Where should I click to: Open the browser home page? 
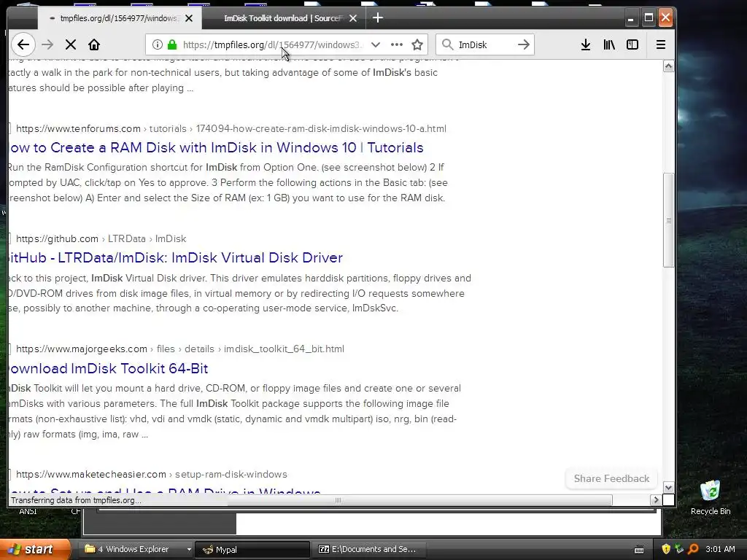click(94, 44)
